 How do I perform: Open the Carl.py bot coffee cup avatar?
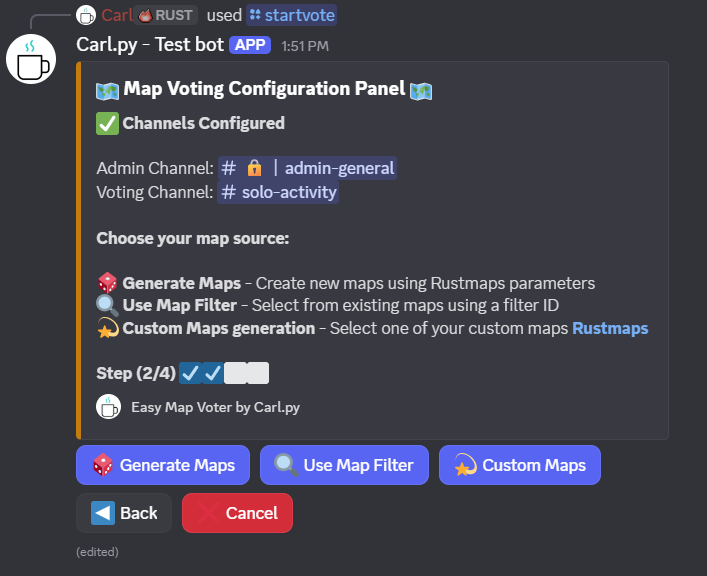(x=31, y=59)
